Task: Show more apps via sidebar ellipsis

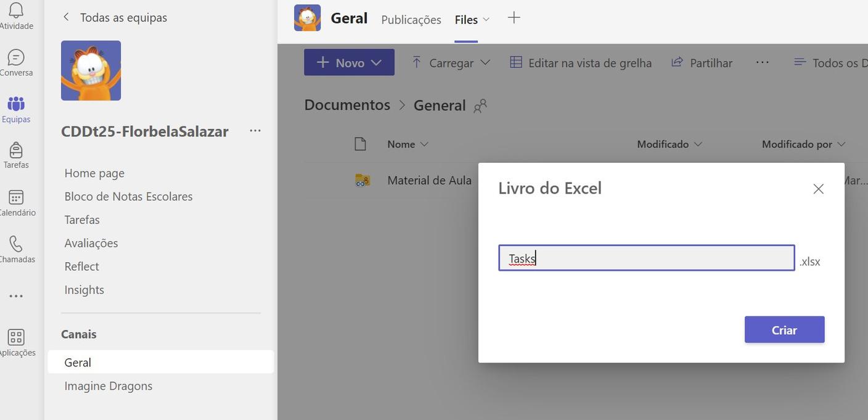Action: pyautogui.click(x=16, y=296)
